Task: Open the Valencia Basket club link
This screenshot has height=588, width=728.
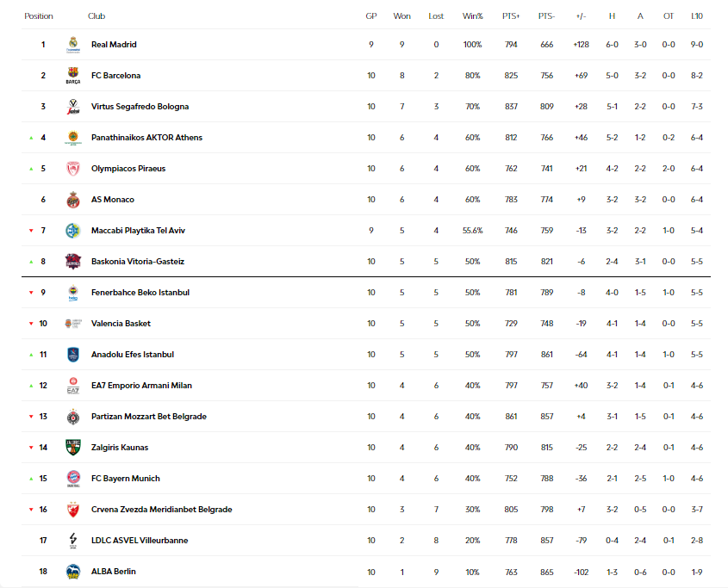Action: pos(121,324)
